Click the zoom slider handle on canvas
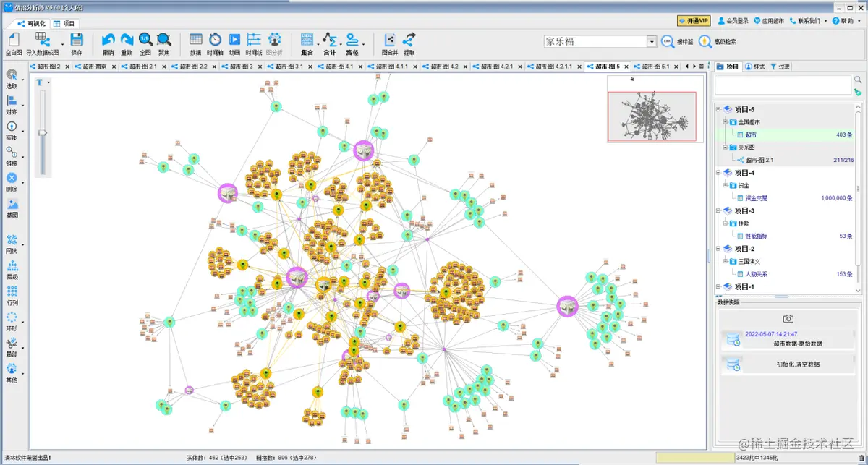Viewport: 868px width, 465px height. [43, 132]
